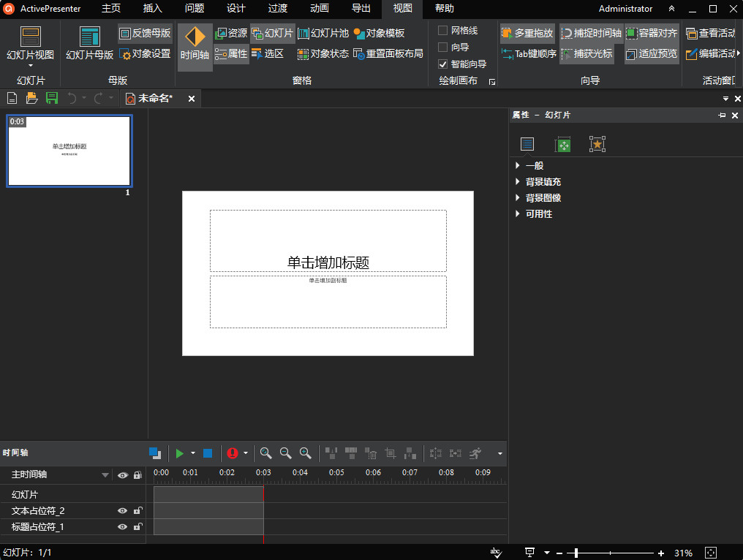The width and height of the screenshot is (743, 560).
Task: Enable the 网格线 gridlines checkbox
Action: point(442,30)
